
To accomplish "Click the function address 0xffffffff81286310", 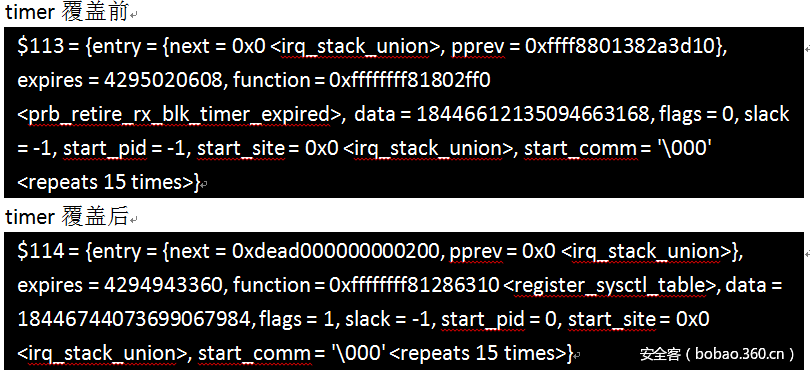I will click(414, 285).
